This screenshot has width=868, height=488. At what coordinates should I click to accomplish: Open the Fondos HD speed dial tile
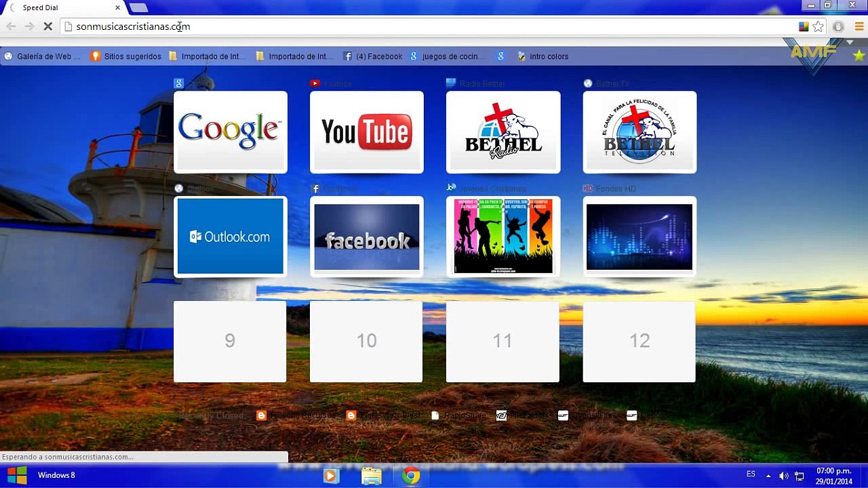639,237
